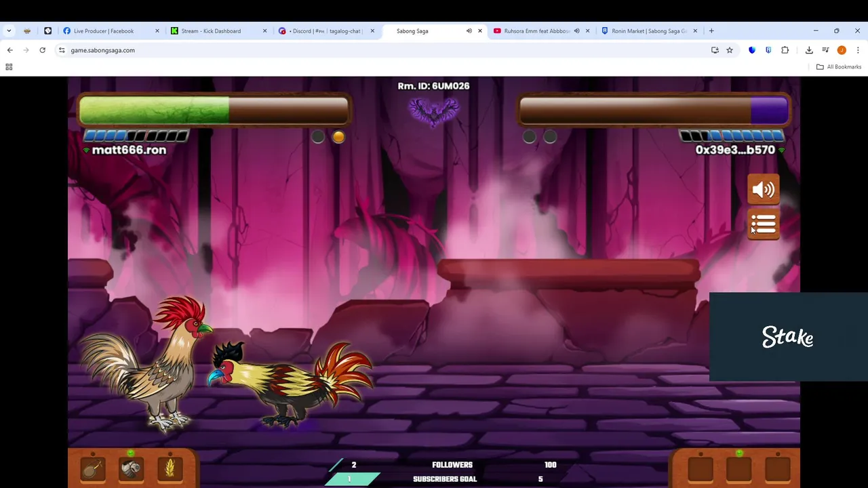Select the drumstick item slot
The height and width of the screenshot is (488, 868).
(93, 468)
